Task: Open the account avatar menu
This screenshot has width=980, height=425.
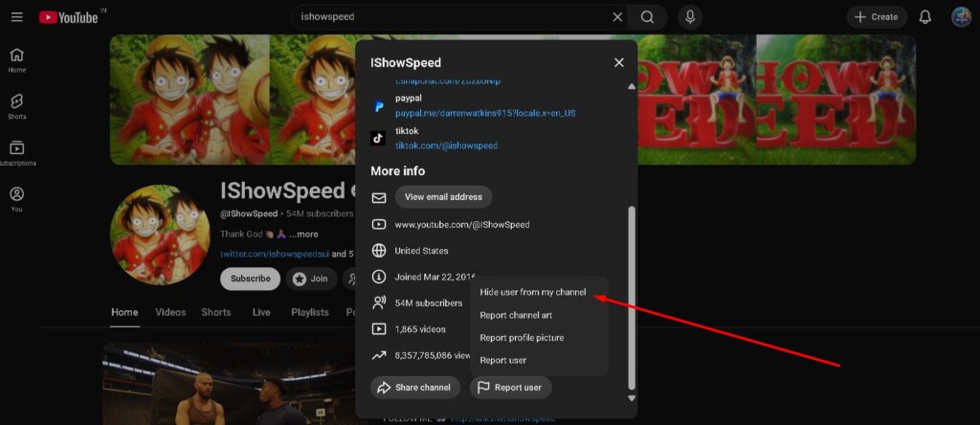Action: (961, 17)
